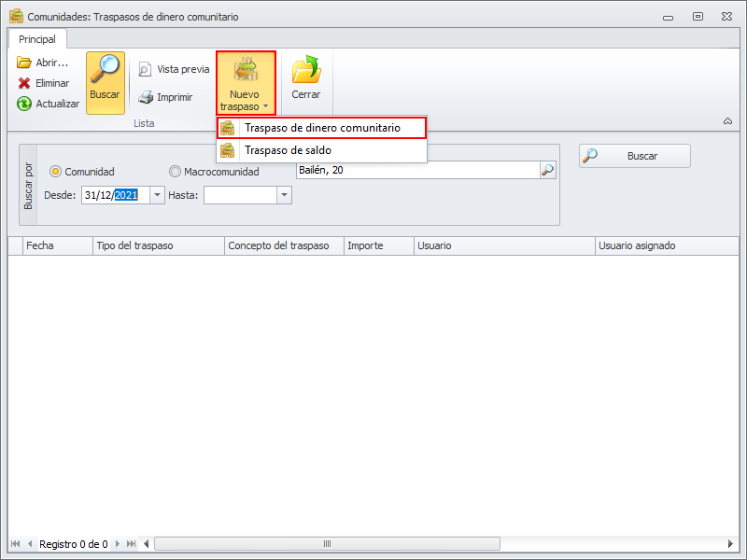Sort by Usuario asignado column header

coord(667,245)
